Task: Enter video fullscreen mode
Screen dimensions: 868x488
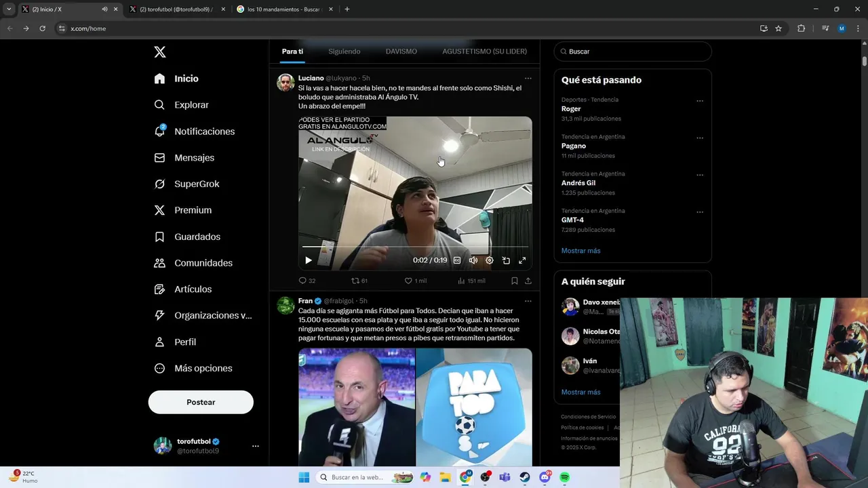Action: 522,260
